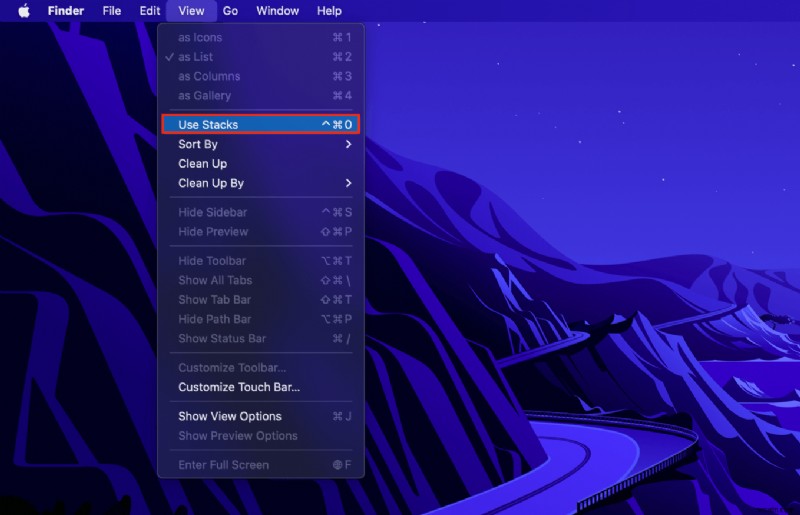Viewport: 800px width, 515px height.
Task: Open the File menu
Action: (x=112, y=11)
